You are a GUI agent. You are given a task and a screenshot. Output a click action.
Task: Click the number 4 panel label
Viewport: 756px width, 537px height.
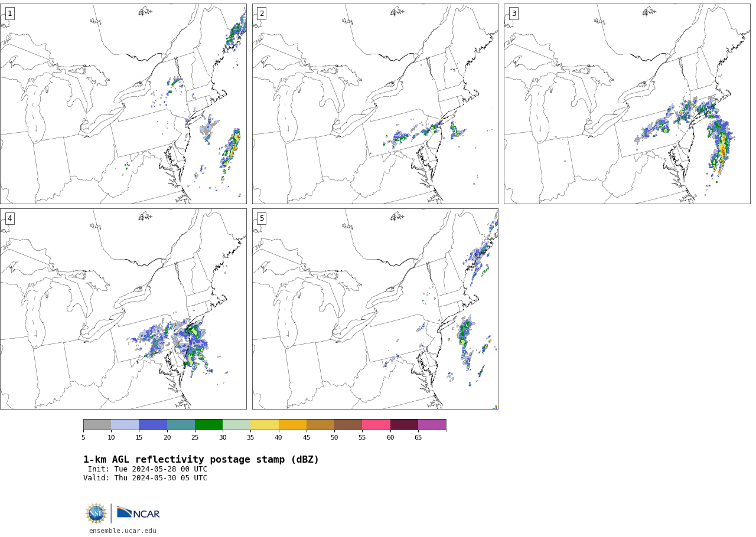(9, 218)
